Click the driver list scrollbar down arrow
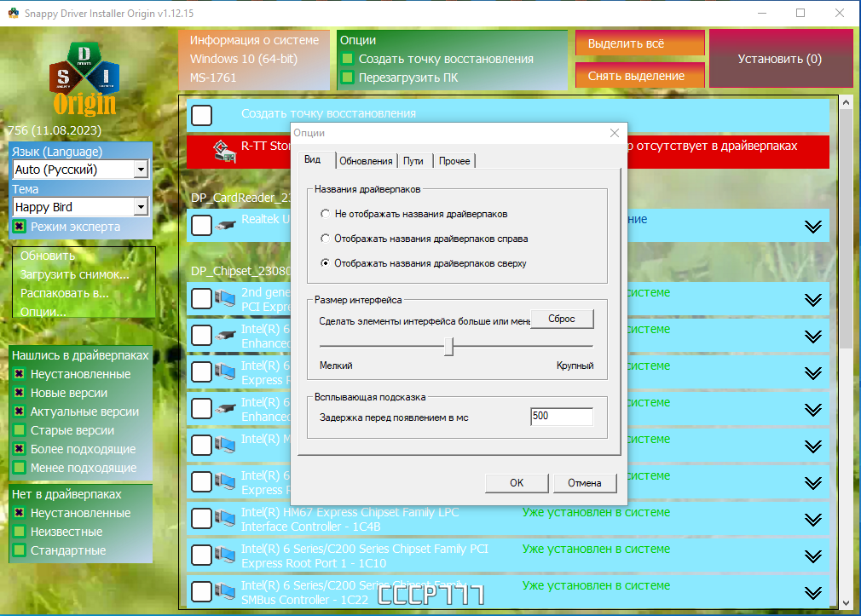Screen dimensions: 861x616 click(846, 602)
